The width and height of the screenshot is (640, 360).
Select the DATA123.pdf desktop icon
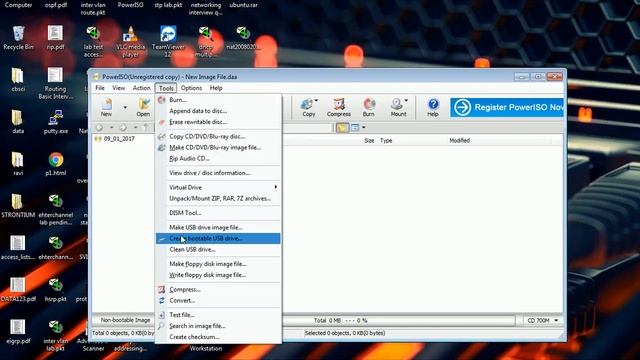tap(18, 290)
